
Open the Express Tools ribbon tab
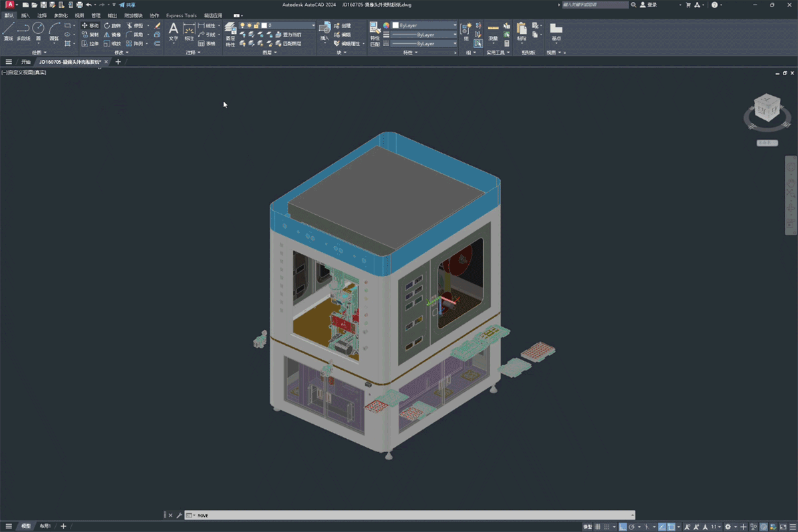point(181,15)
